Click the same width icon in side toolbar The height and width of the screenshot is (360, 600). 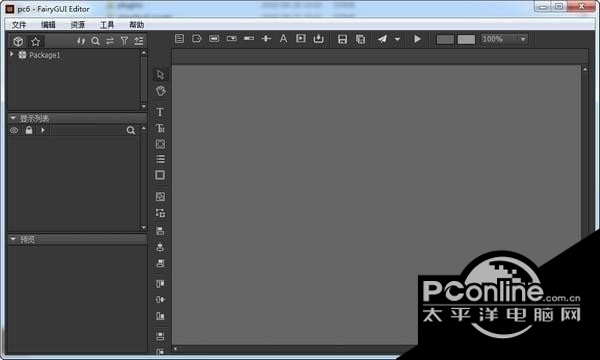(160, 336)
